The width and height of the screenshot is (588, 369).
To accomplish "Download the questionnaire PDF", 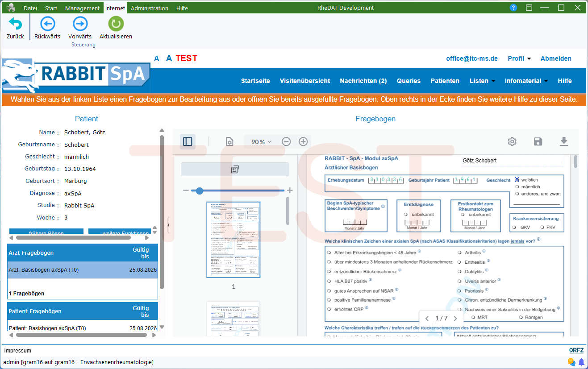I will point(564,141).
